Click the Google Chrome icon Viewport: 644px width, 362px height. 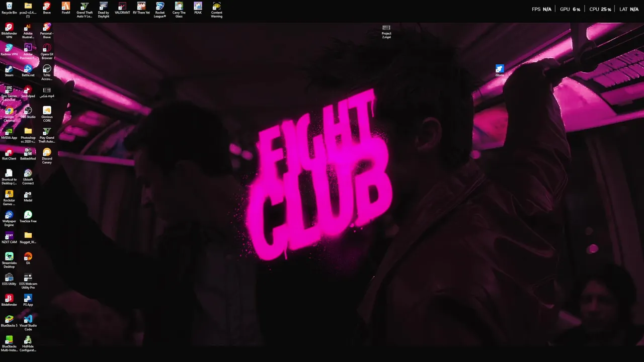point(9,114)
